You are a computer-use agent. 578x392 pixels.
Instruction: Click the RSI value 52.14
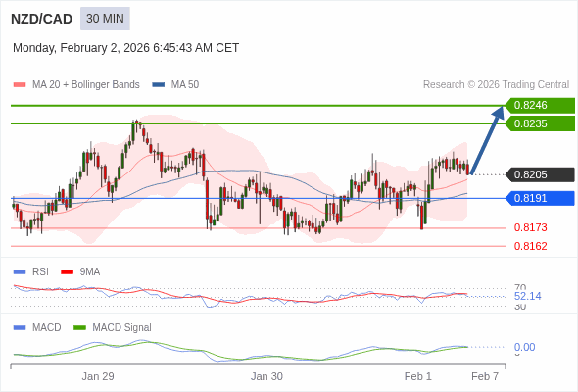[x=527, y=296]
